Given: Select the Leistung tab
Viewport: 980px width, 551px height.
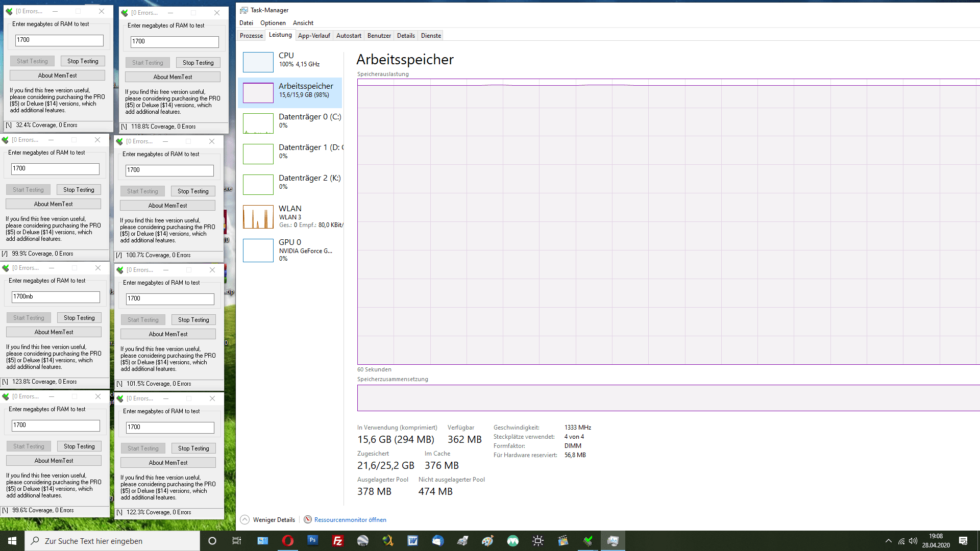Looking at the screenshot, I should point(280,35).
